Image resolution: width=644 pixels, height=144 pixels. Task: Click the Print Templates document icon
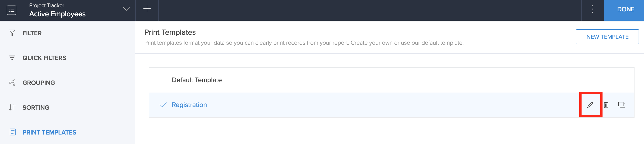pyautogui.click(x=12, y=132)
